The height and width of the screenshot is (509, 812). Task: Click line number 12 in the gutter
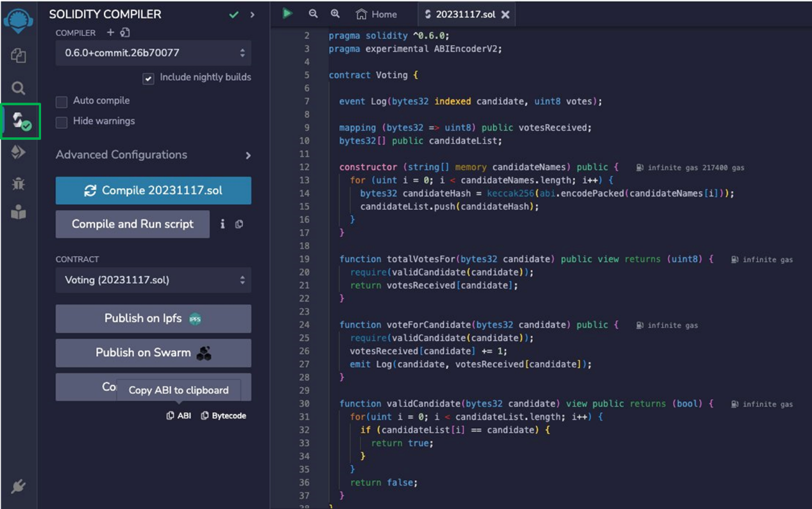[304, 167]
